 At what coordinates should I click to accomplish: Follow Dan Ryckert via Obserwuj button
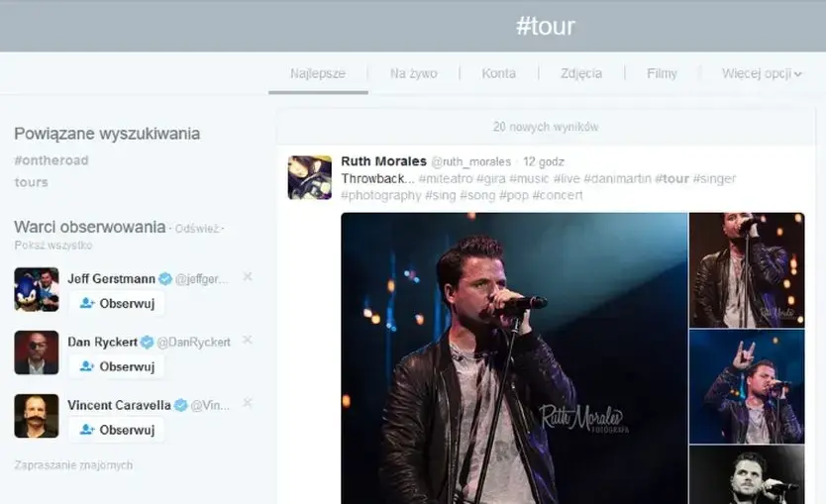117,366
